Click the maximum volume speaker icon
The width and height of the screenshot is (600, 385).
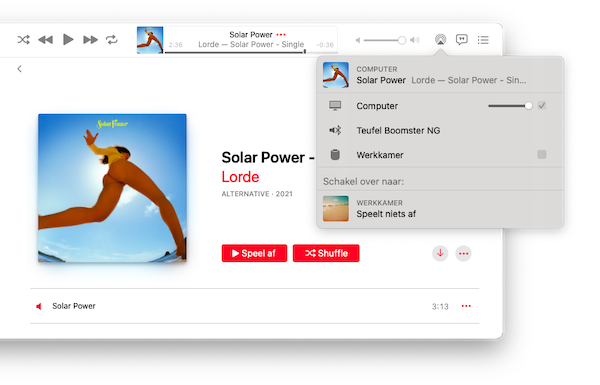pos(415,40)
